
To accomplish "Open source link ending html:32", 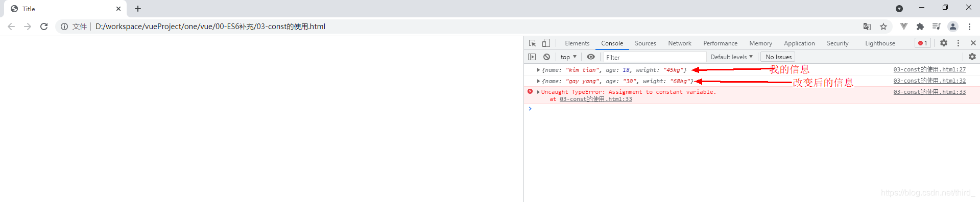I will (929, 81).
